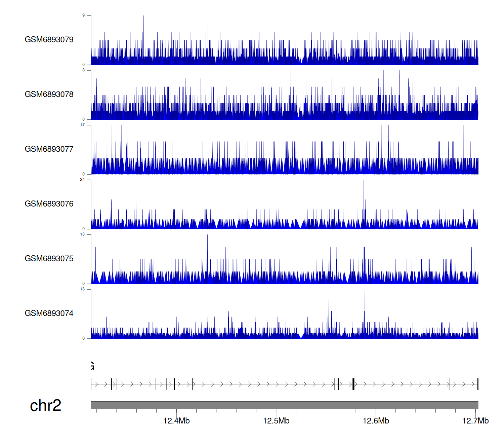The image size is (504, 444).
Task: Select the y-axis maximum value 17
Action: coord(82,125)
